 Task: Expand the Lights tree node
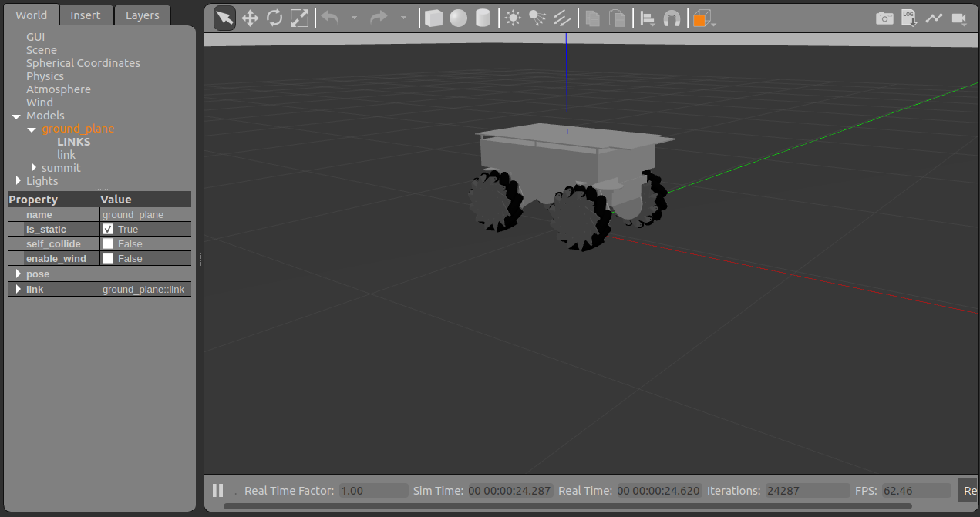19,181
